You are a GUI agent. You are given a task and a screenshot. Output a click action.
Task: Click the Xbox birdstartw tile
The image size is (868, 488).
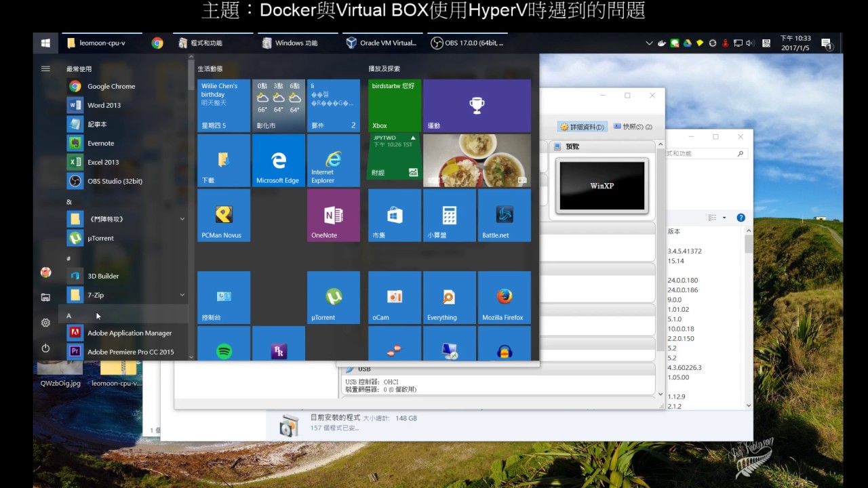click(394, 106)
